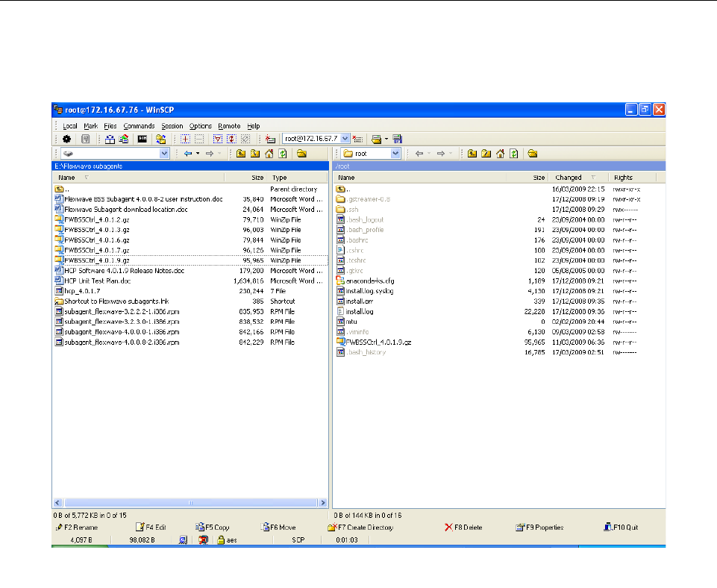Viewport: 717px width, 588px height.
Task: Refresh the remote panel
Action: pyautogui.click(x=514, y=154)
